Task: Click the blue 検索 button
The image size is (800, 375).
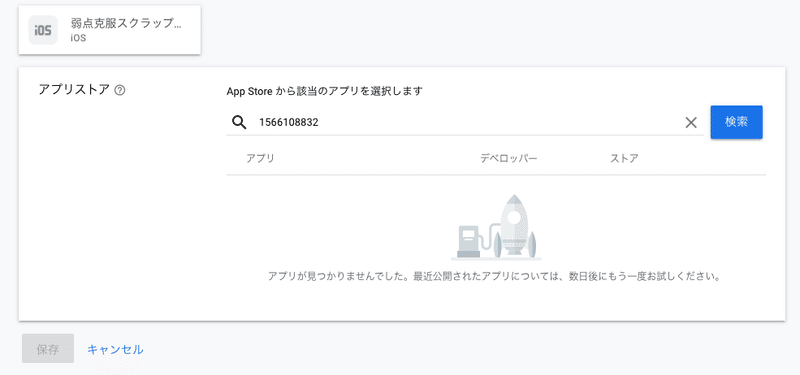Action: (736, 122)
